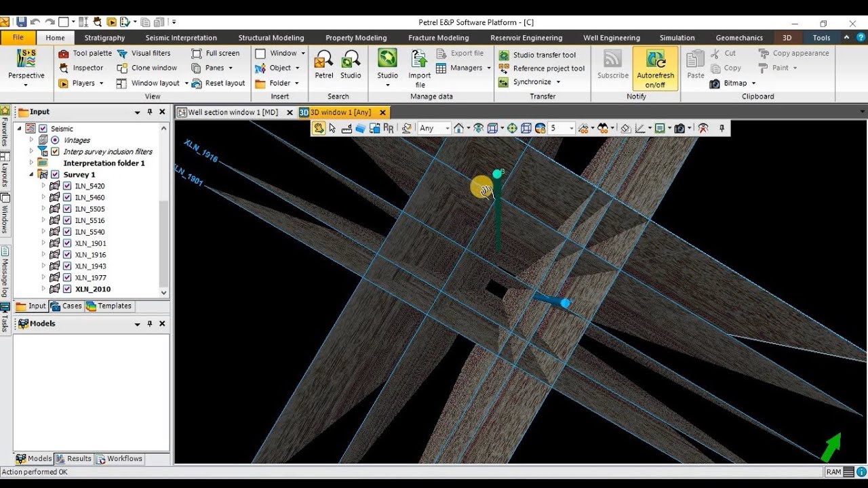
Task: Toggle the Survey 1 checkbox
Action: [x=55, y=174]
